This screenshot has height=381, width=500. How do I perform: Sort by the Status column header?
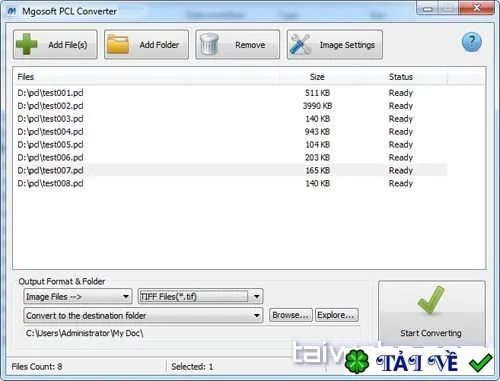point(401,77)
